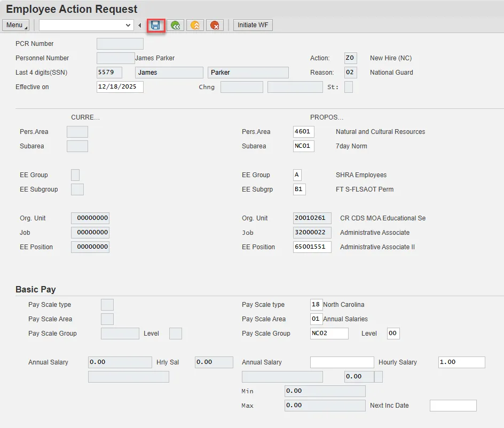
Task: Click the green Back arrow icon
Action: 175,25
